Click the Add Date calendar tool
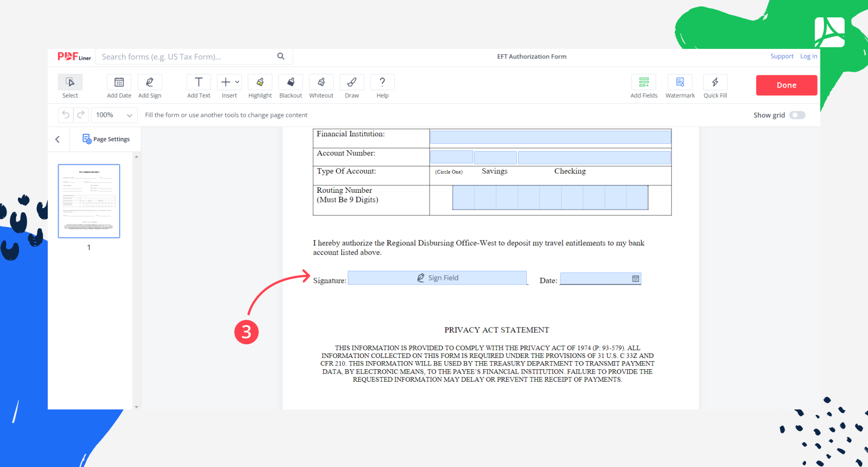This screenshot has width=868, height=467. coord(119,87)
